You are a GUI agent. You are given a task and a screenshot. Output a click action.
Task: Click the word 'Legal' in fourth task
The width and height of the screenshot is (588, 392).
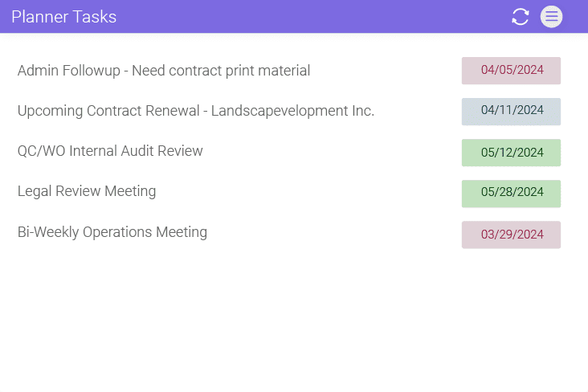pyautogui.click(x=35, y=191)
